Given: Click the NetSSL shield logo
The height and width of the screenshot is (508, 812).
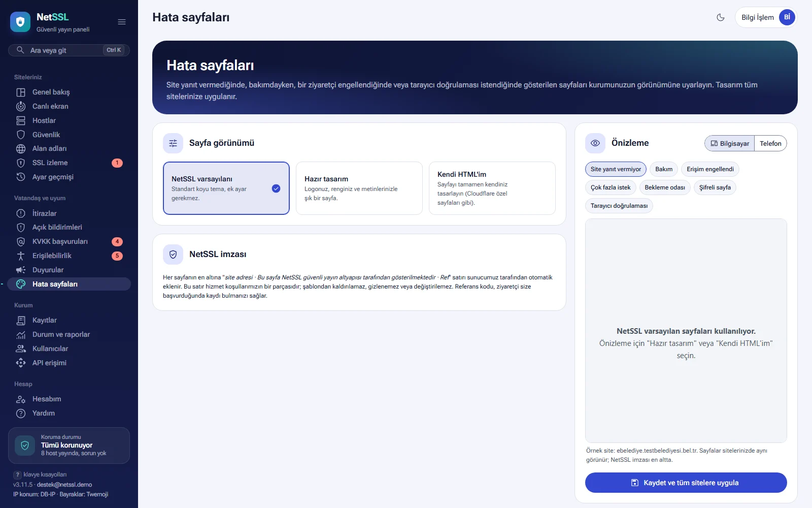Looking at the screenshot, I should tap(20, 22).
